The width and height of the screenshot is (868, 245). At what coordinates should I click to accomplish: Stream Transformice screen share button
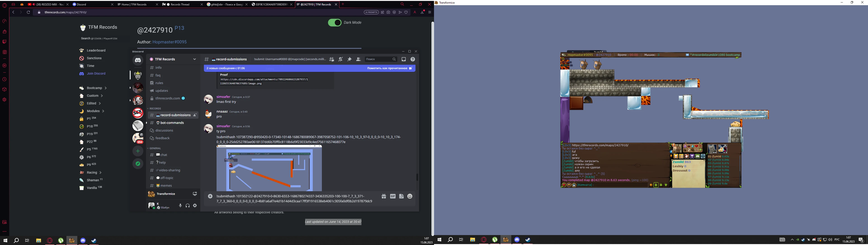coord(195,194)
